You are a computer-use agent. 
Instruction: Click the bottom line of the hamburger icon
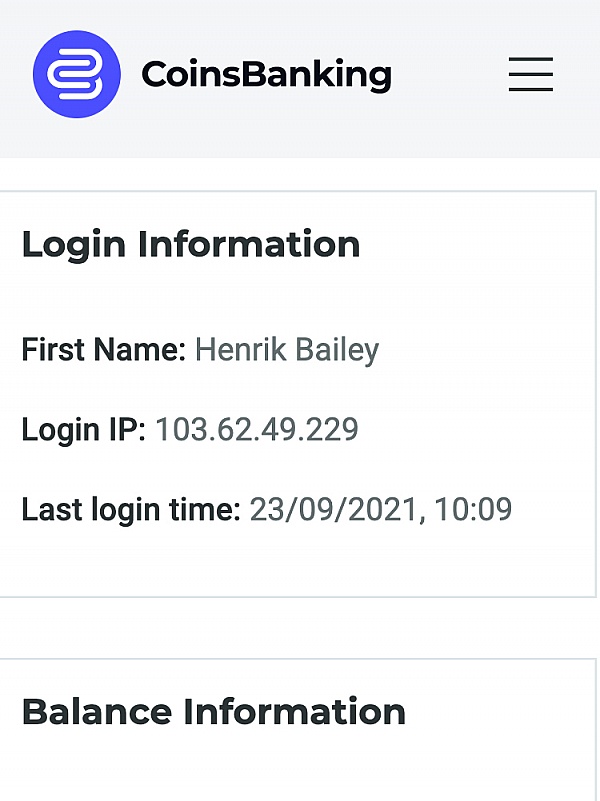point(530,91)
